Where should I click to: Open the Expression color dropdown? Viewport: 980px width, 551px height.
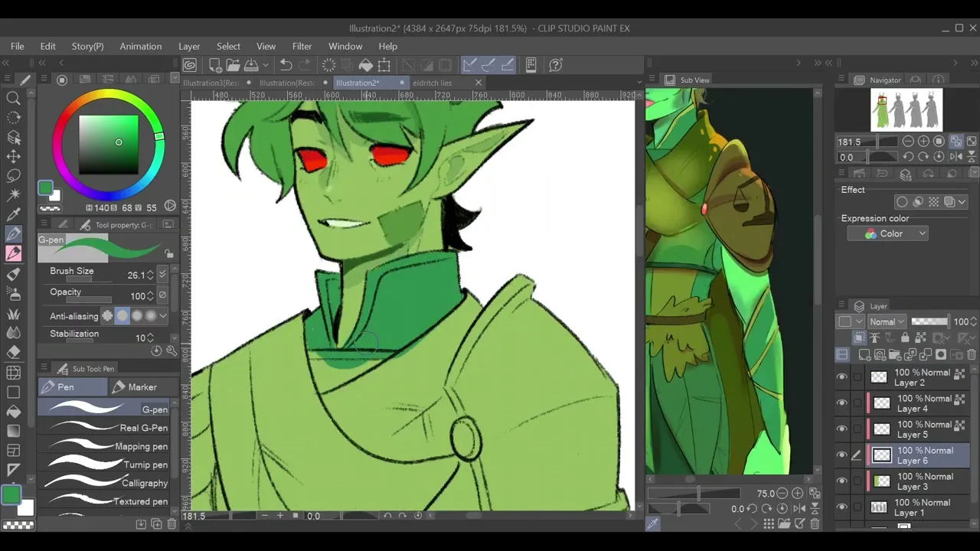click(888, 234)
